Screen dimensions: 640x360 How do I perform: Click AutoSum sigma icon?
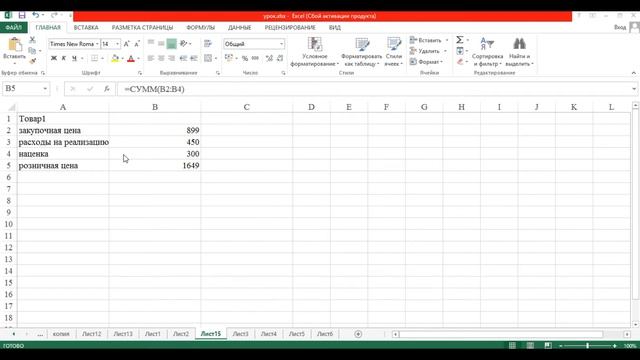pos(460,40)
